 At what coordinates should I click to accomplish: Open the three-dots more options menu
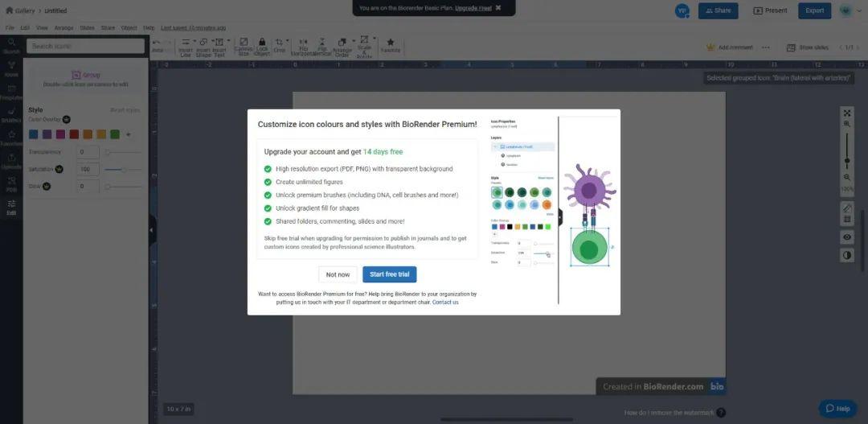point(766,47)
